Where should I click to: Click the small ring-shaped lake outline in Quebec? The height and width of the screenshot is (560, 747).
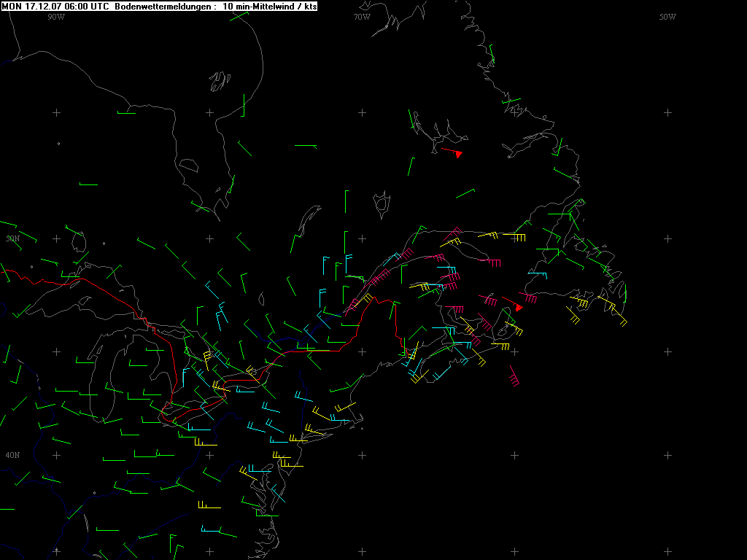[x=381, y=204]
